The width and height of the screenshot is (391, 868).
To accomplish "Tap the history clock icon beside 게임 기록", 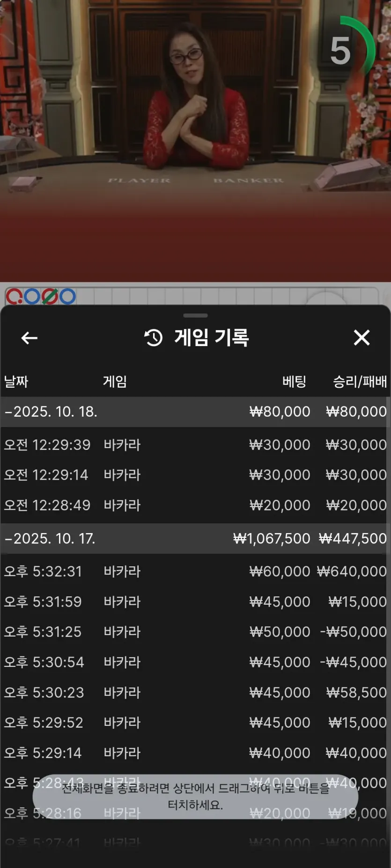I will click(153, 338).
